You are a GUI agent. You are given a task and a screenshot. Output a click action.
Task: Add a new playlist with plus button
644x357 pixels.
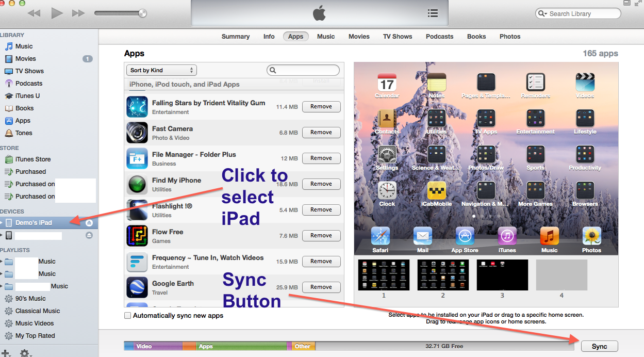(6, 353)
